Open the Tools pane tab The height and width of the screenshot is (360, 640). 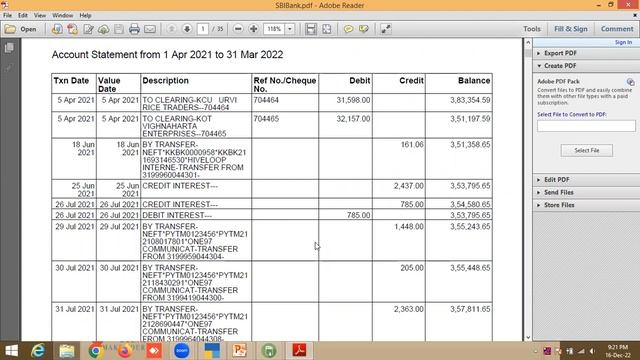pyautogui.click(x=532, y=29)
